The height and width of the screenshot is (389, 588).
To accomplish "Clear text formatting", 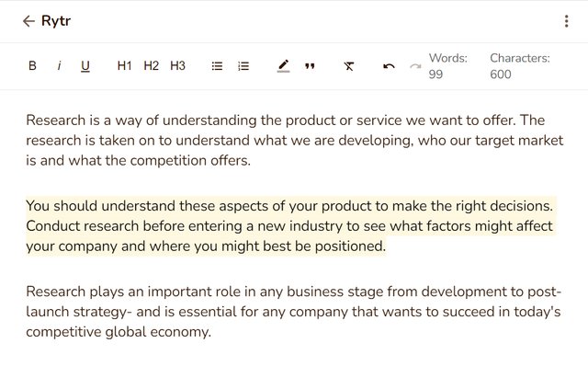I will (349, 66).
